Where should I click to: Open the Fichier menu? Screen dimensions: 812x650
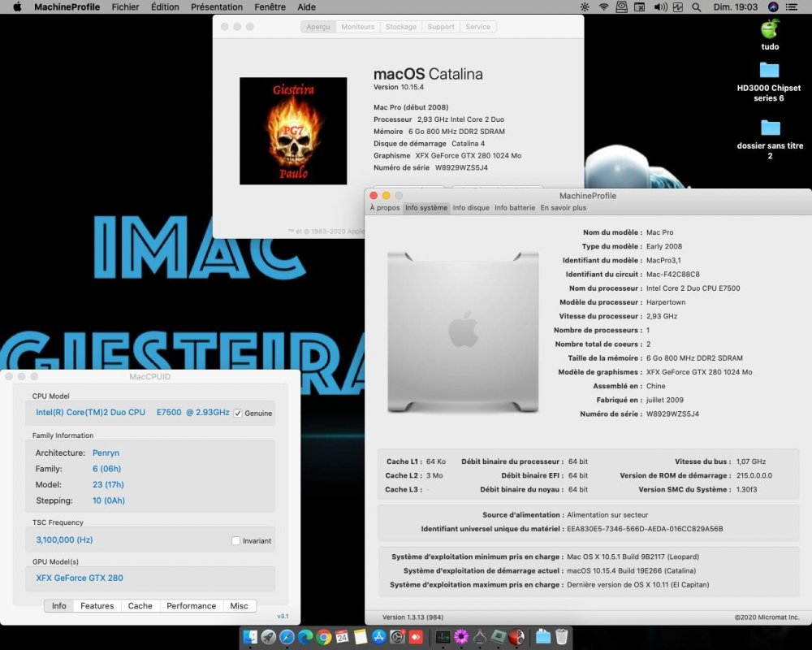click(x=125, y=6)
